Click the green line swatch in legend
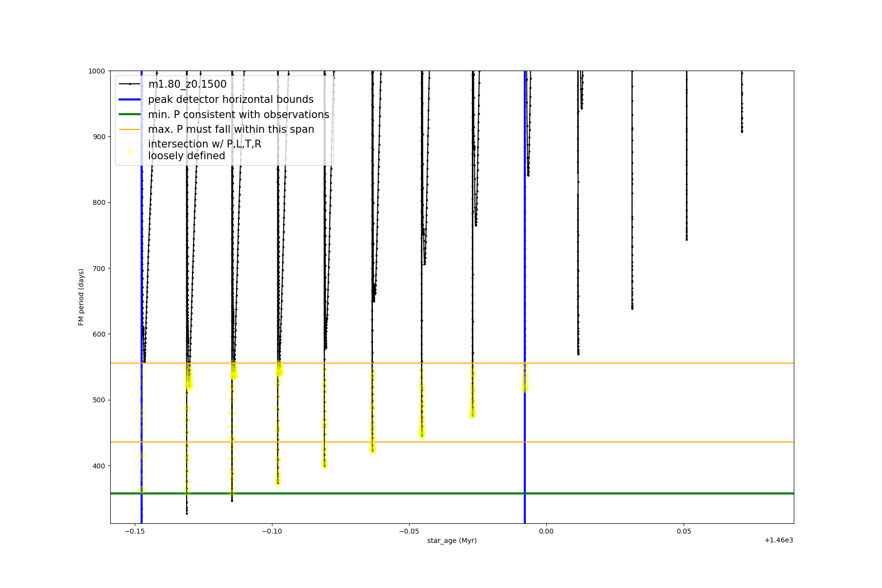This screenshot has width=882, height=588. (x=130, y=115)
